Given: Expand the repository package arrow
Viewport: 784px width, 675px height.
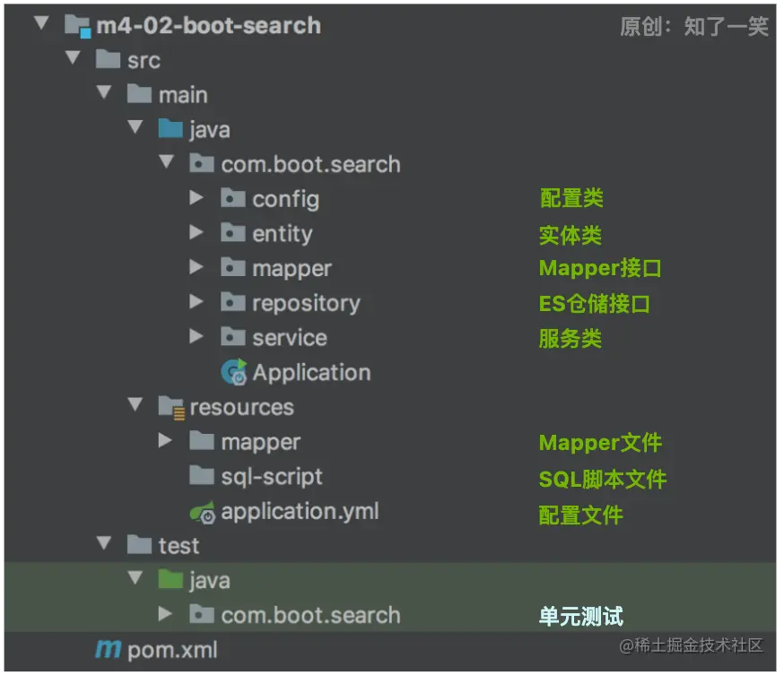Looking at the screenshot, I should click(196, 302).
